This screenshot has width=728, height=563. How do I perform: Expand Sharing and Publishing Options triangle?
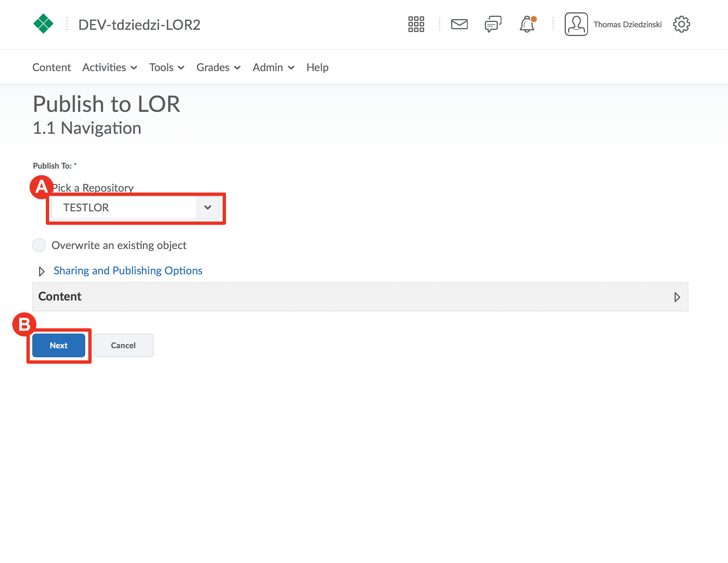point(42,271)
